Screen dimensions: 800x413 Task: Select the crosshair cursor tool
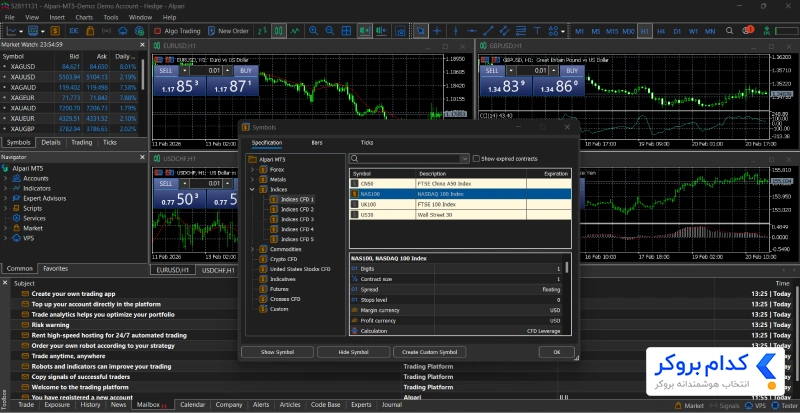click(437, 31)
